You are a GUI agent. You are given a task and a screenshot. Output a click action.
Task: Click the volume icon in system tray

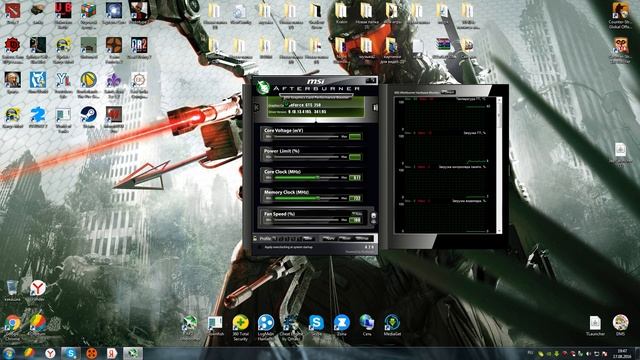(588, 353)
